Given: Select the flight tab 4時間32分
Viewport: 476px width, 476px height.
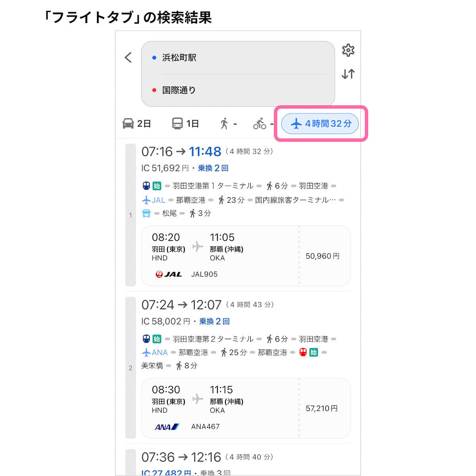Looking at the screenshot, I should point(320,124).
